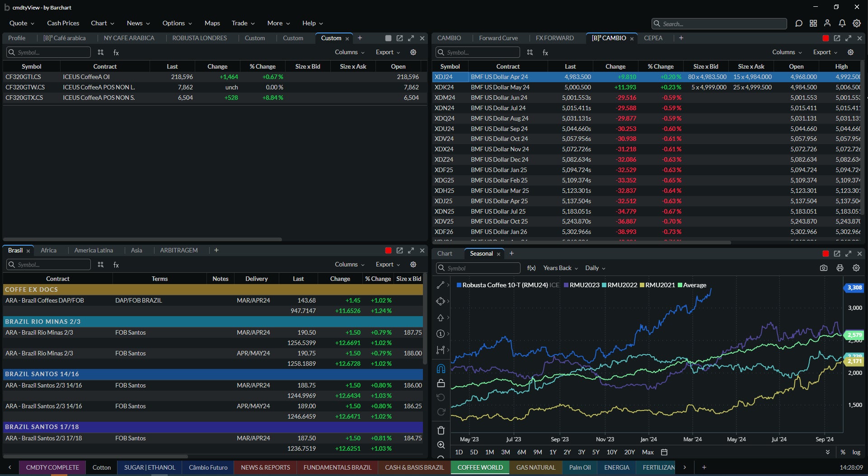Set chart range to 6M

[521, 452]
